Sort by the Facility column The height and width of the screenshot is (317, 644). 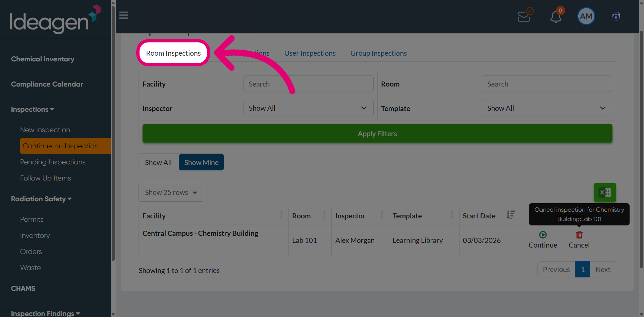pyautogui.click(x=213, y=216)
